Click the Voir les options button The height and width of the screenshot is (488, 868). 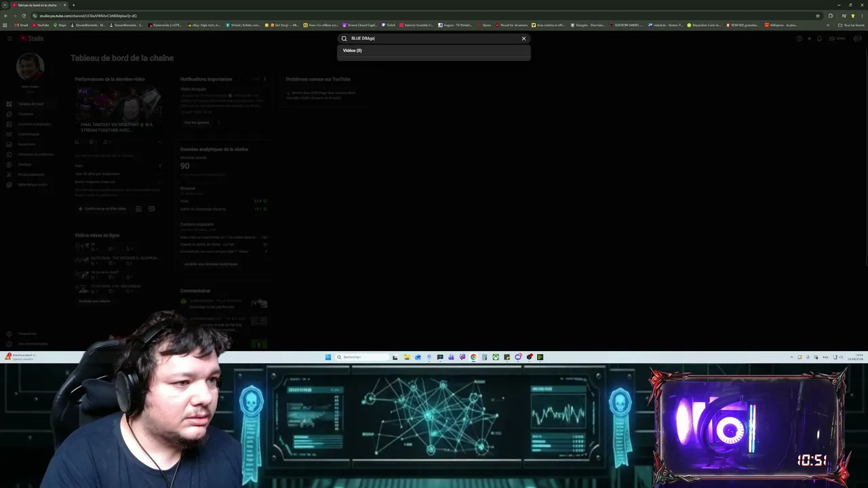pyautogui.click(x=197, y=123)
